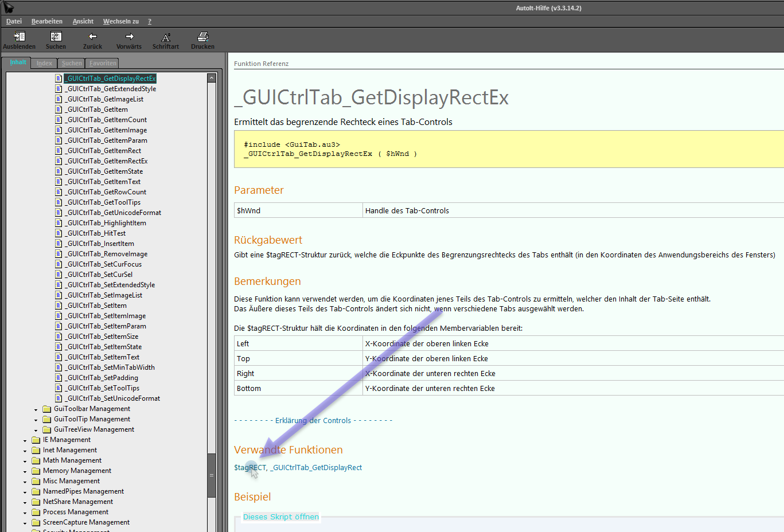This screenshot has height=532, width=784.
Task: Go forward with the Vorwärts arrow
Action: tap(129, 37)
